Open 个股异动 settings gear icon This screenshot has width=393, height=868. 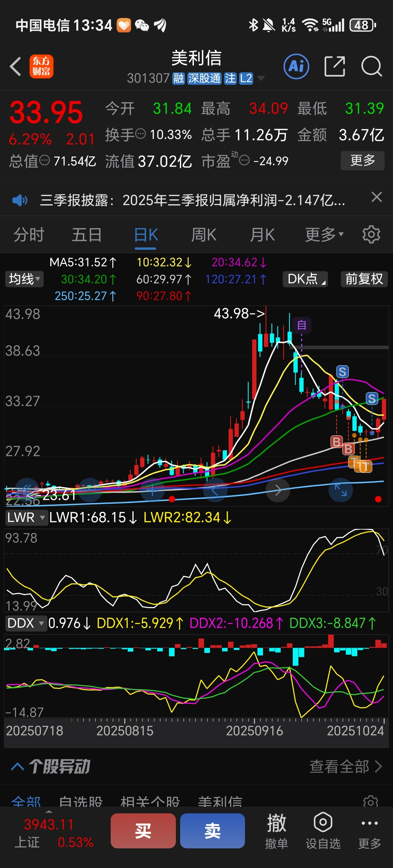point(370,801)
